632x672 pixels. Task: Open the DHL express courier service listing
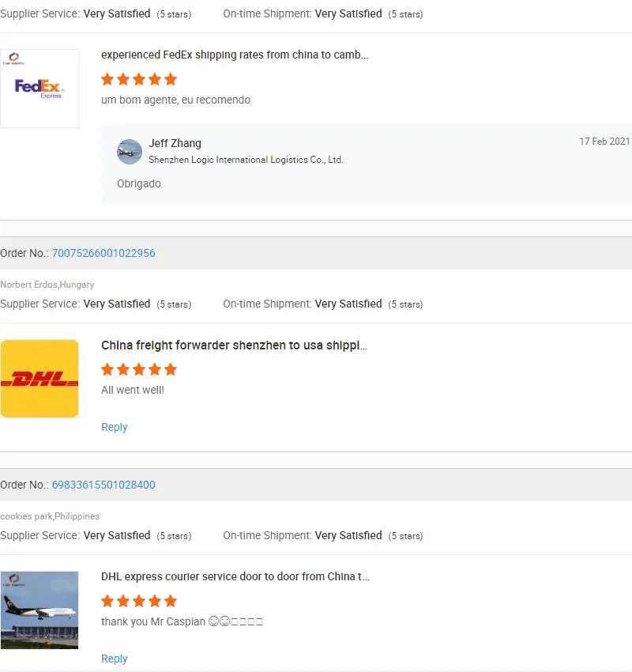[235, 576]
